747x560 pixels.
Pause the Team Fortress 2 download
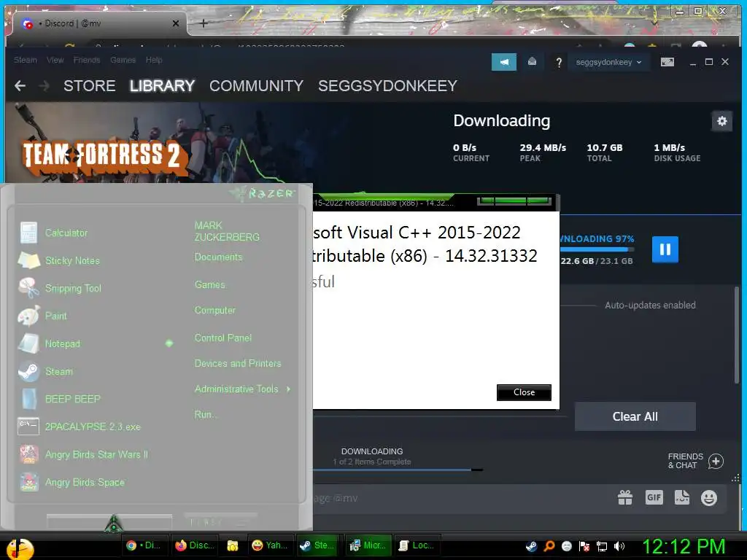pos(665,249)
